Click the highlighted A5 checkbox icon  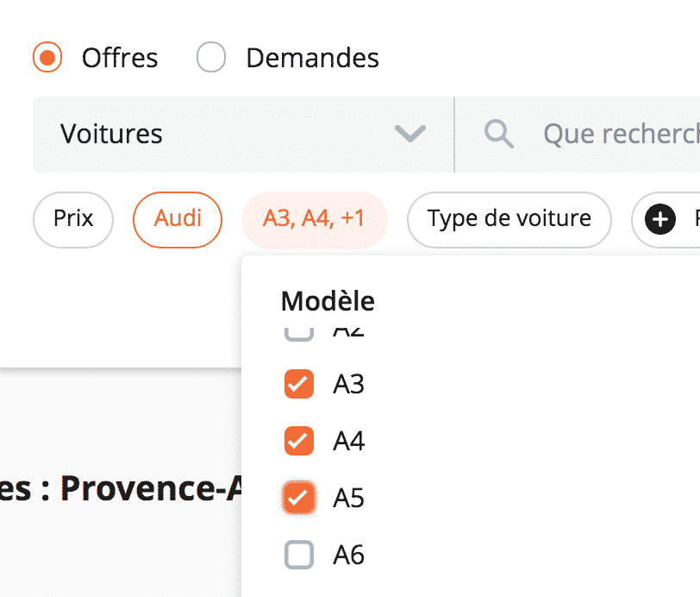coord(298,498)
